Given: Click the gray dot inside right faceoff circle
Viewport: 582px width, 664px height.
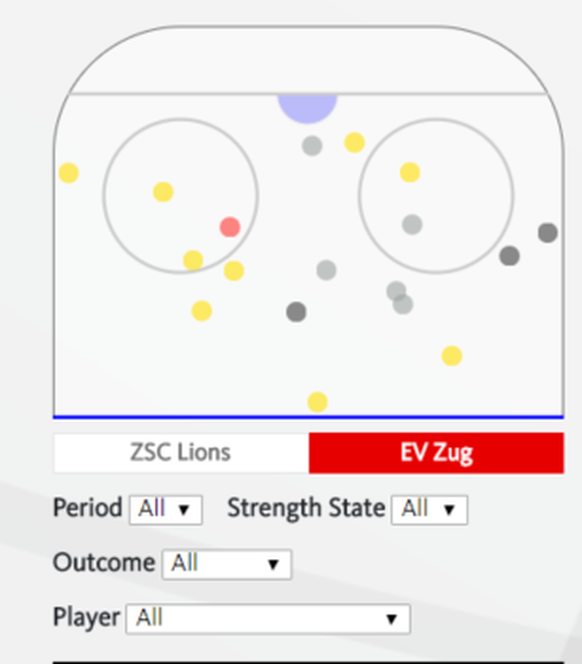Looking at the screenshot, I should pyautogui.click(x=412, y=224).
